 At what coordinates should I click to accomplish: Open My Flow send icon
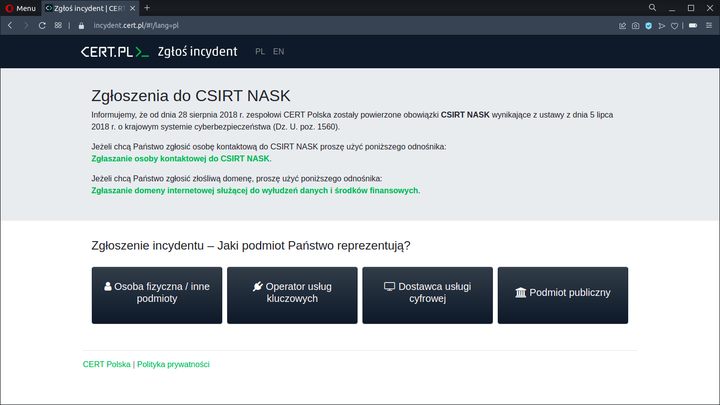click(662, 26)
